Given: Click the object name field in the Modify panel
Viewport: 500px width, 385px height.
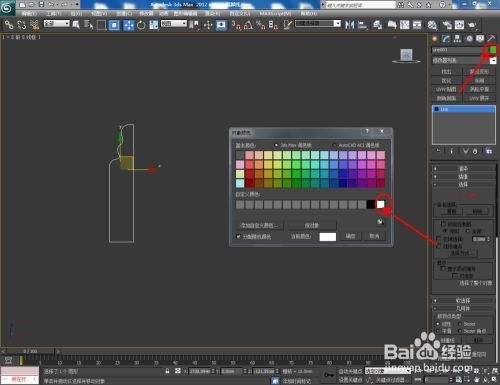Looking at the screenshot, I should pos(460,50).
